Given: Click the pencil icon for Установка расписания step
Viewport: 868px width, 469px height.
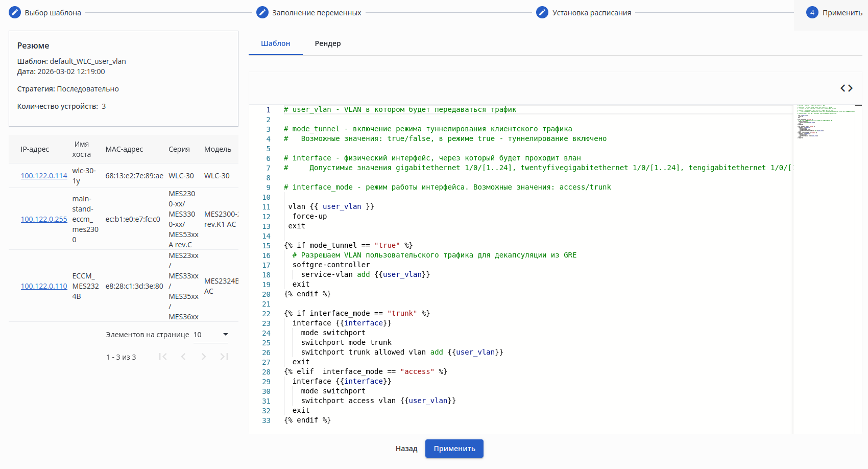Looking at the screenshot, I should click(542, 13).
